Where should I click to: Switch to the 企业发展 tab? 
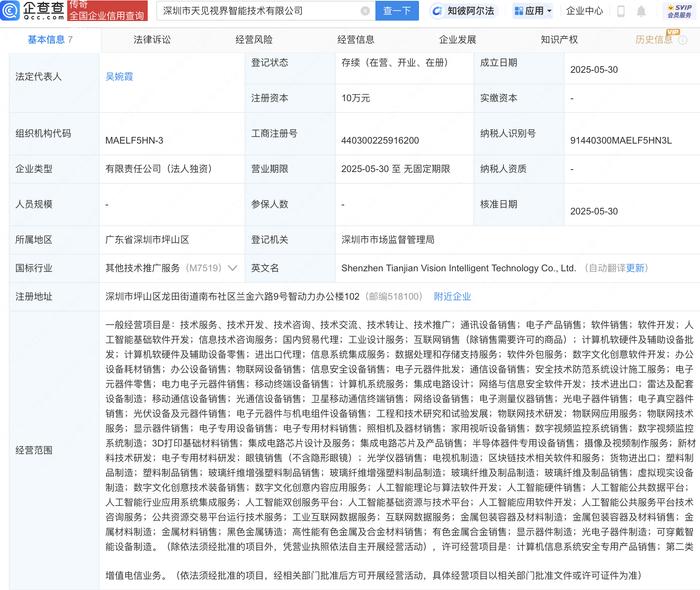[458, 40]
